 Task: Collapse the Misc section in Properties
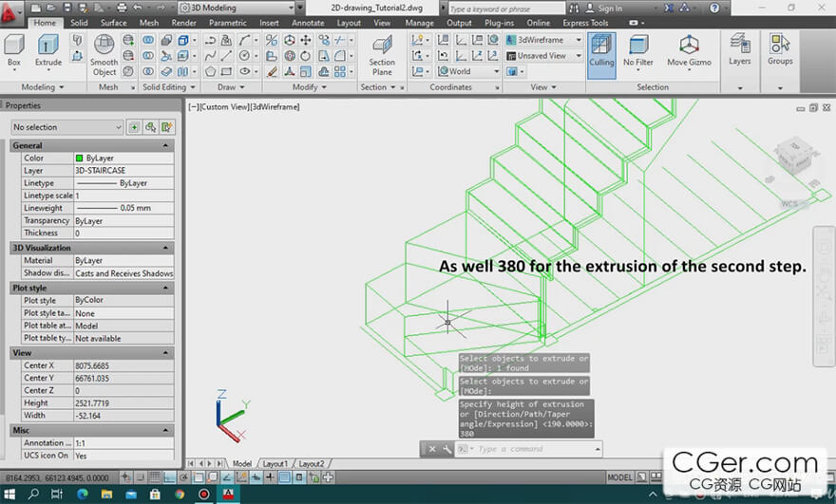(x=165, y=430)
